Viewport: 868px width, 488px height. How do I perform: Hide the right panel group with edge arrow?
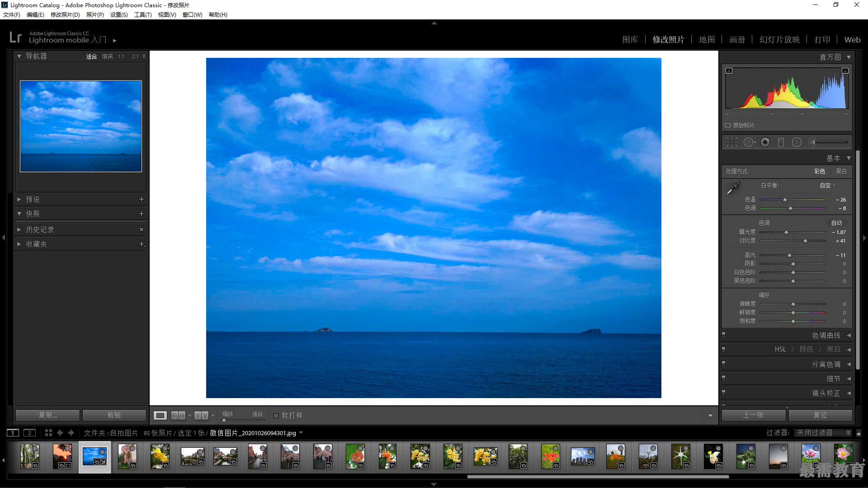pos(864,238)
